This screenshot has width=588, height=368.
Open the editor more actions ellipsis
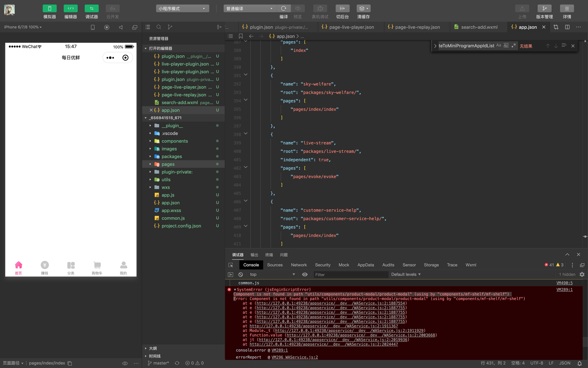(579, 27)
